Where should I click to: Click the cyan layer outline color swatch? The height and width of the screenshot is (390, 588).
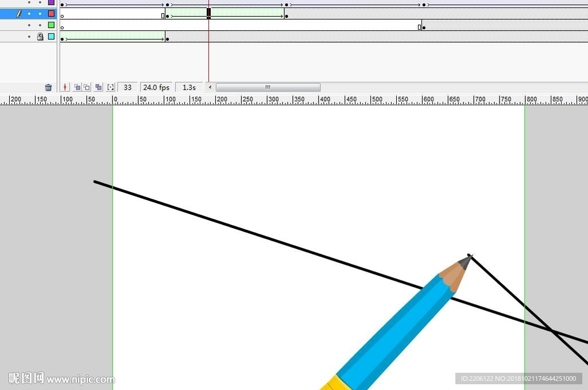tap(51, 36)
